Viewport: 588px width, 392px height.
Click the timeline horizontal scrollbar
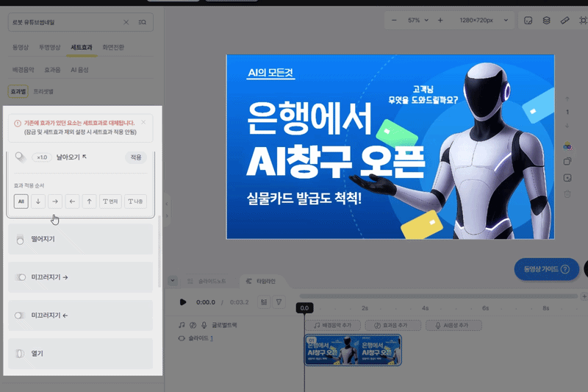pos(438,296)
